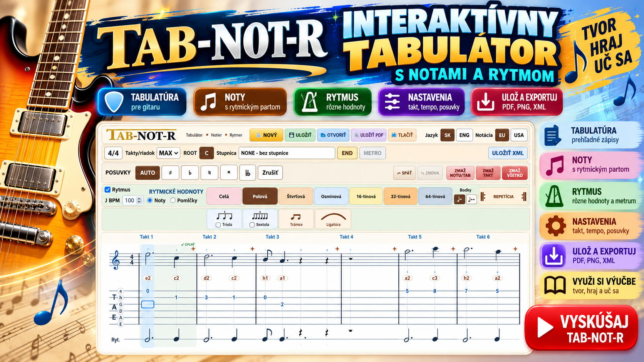The width and height of the screenshot is (644, 362).
Task: Click the VYSKÚŠAJ TAB-NOT-R button
Action: (581, 328)
